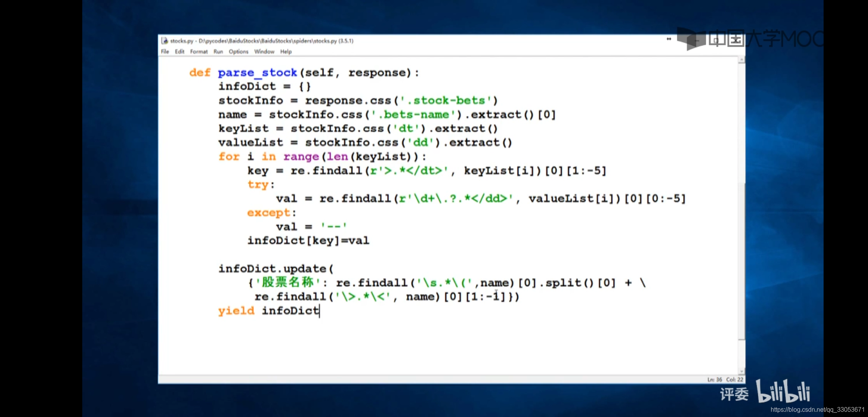The width and height of the screenshot is (868, 417).
Task: Click the 'infoDict[key]=val' line
Action: pyautogui.click(x=309, y=241)
